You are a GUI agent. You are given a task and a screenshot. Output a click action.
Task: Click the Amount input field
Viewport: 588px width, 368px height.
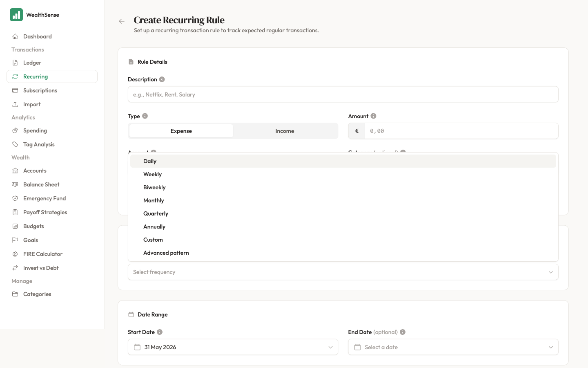coord(461,131)
